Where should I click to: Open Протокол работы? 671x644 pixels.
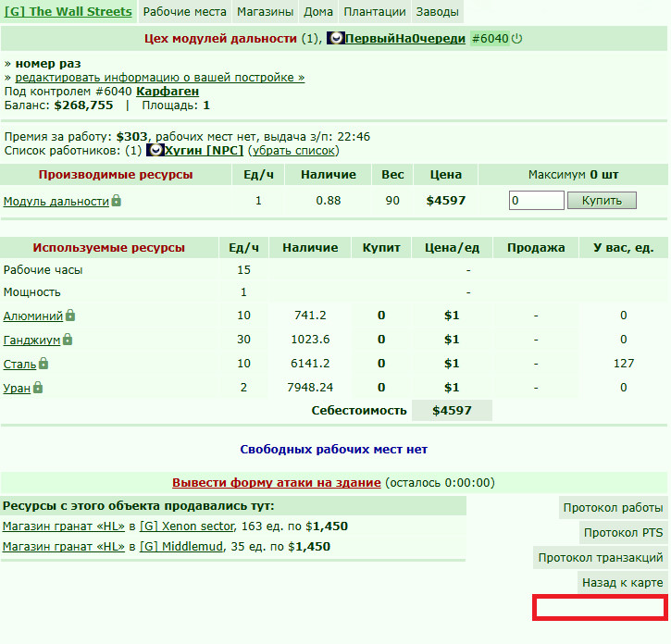(x=613, y=507)
